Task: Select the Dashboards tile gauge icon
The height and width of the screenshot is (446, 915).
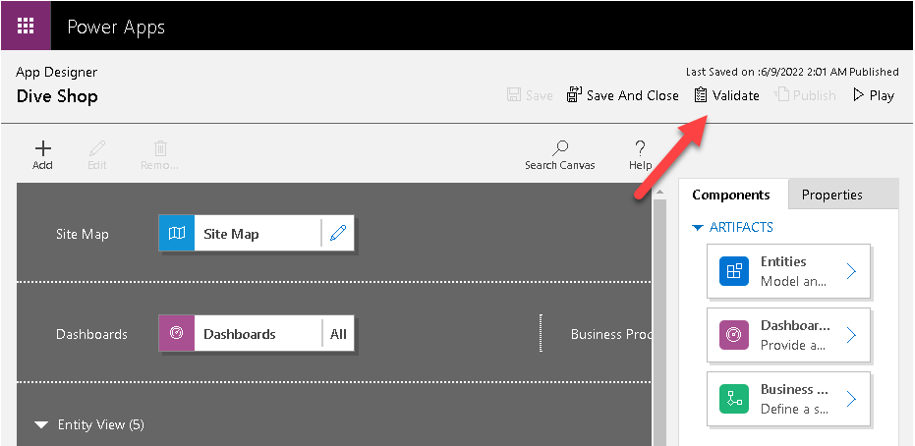Action: pos(177,333)
